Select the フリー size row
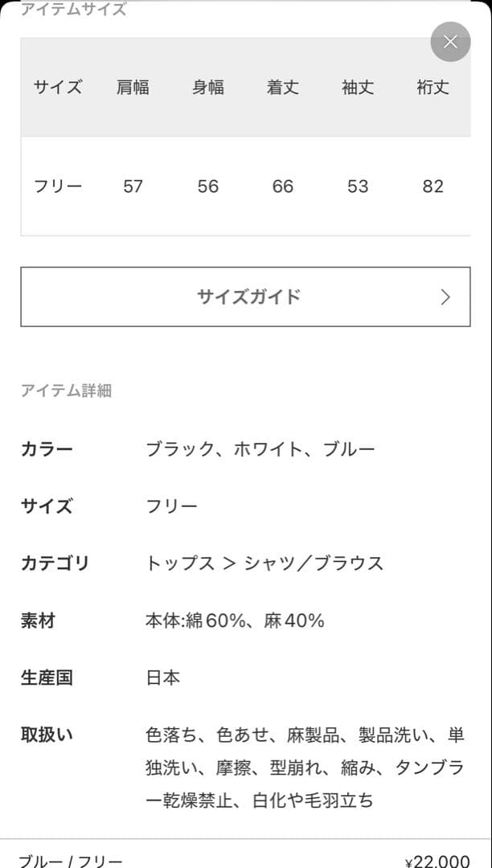 56,186
